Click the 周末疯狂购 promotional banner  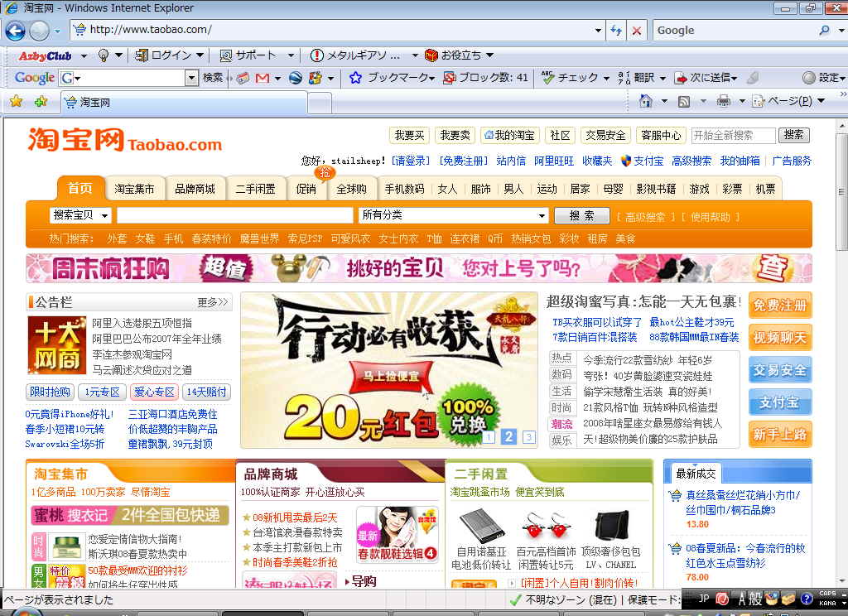point(418,268)
